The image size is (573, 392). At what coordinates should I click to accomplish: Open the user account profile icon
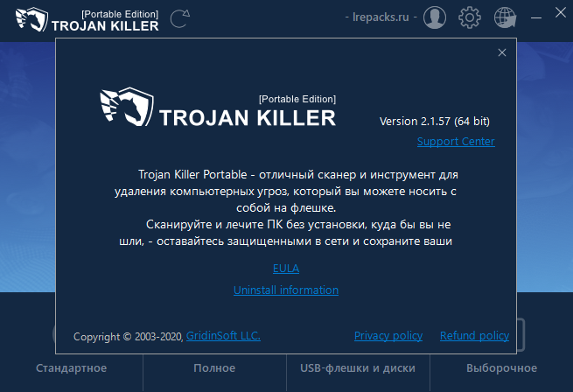[435, 17]
